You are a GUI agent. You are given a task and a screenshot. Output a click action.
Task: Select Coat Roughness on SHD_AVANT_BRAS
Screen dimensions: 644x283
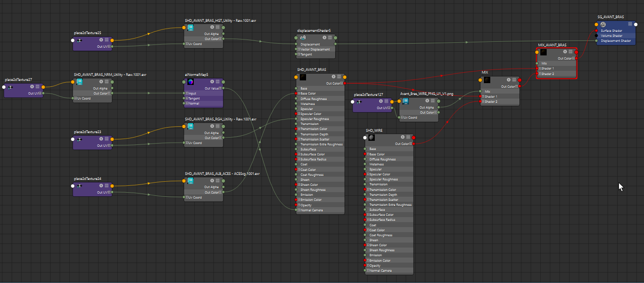321,175
